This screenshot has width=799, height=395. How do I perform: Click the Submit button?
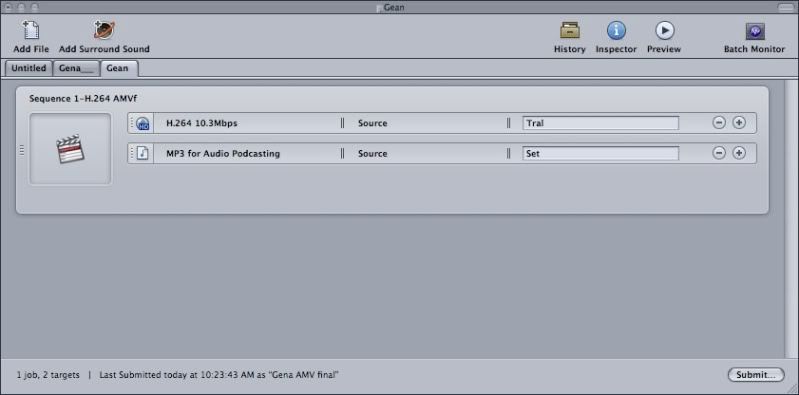point(755,375)
